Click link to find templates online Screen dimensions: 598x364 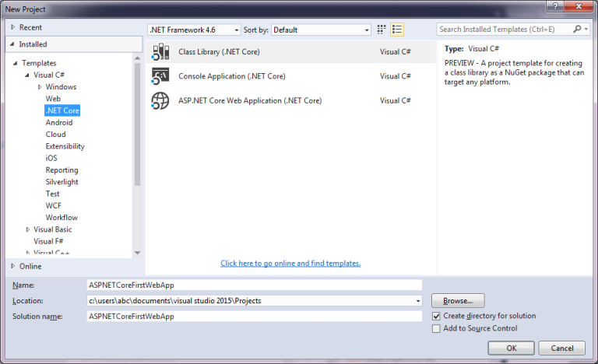point(290,264)
